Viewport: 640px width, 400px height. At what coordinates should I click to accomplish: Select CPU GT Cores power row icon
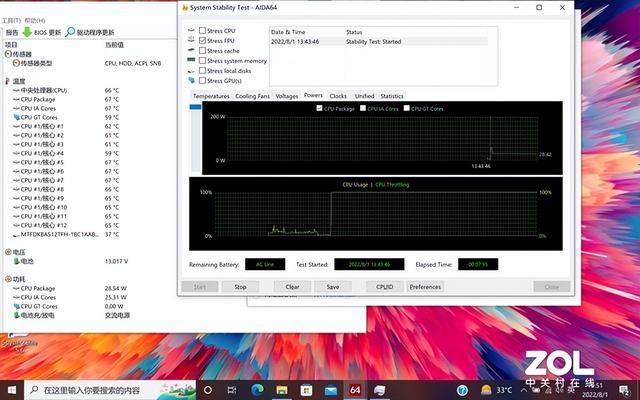coord(16,306)
